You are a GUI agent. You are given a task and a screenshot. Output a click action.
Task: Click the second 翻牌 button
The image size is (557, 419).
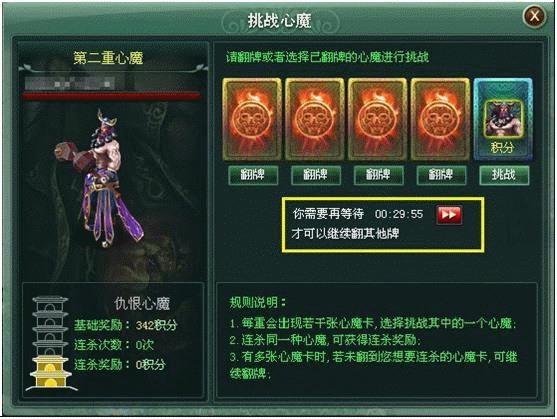(315, 175)
